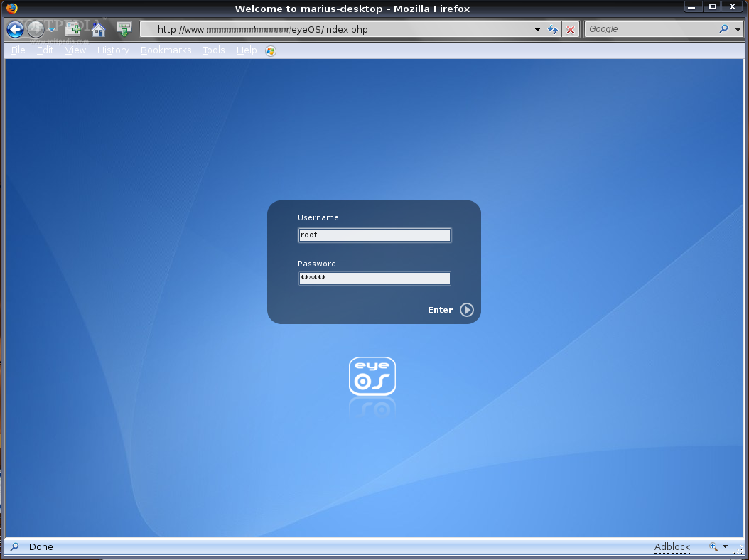The width and height of the screenshot is (749, 560).
Task: Open the zoom dropdown arrow in status bar
Action: click(725, 546)
